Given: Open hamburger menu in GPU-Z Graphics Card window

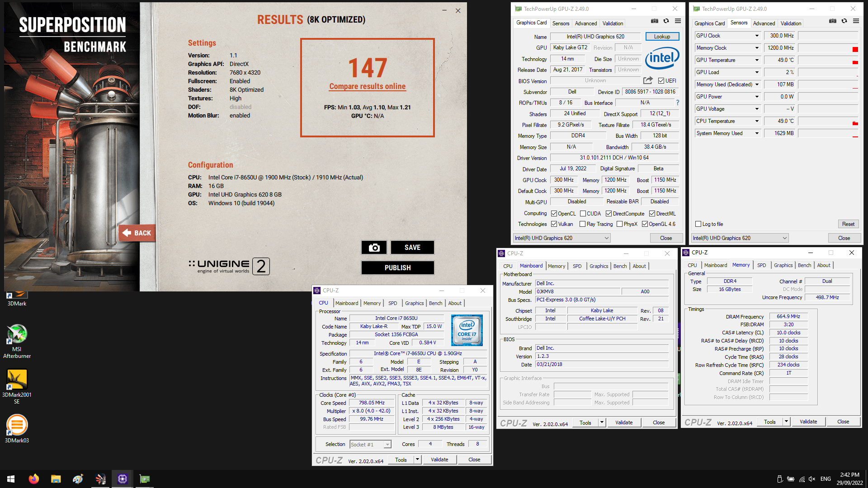Looking at the screenshot, I should point(678,21).
